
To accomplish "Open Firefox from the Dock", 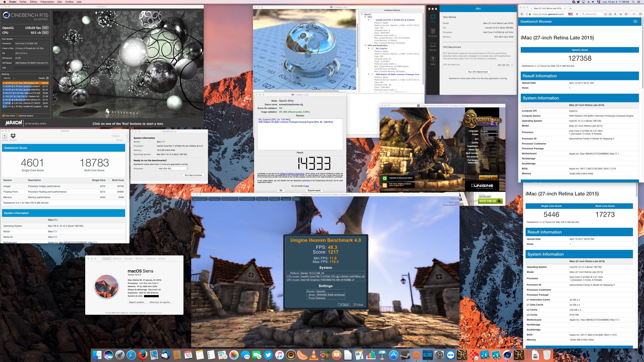I will pos(142,355).
